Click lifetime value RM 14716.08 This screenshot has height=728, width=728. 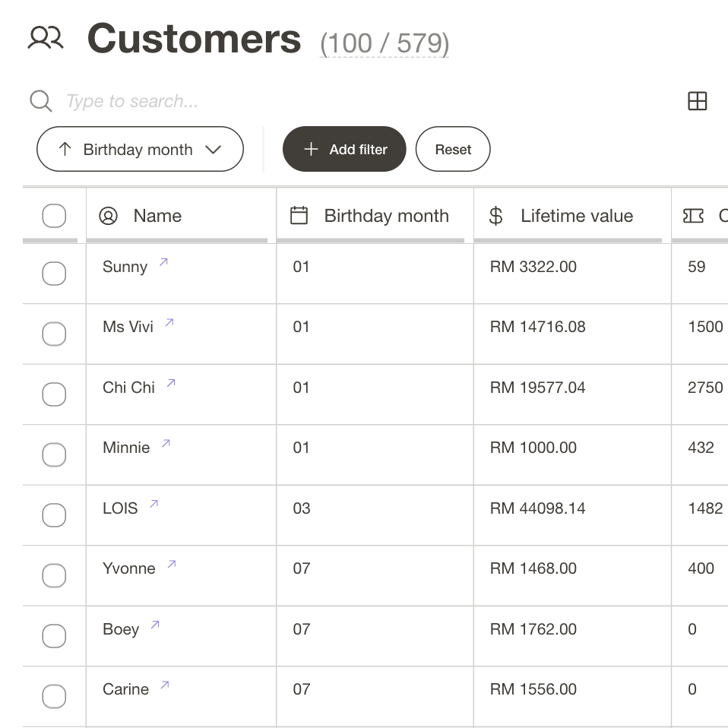coord(538,327)
